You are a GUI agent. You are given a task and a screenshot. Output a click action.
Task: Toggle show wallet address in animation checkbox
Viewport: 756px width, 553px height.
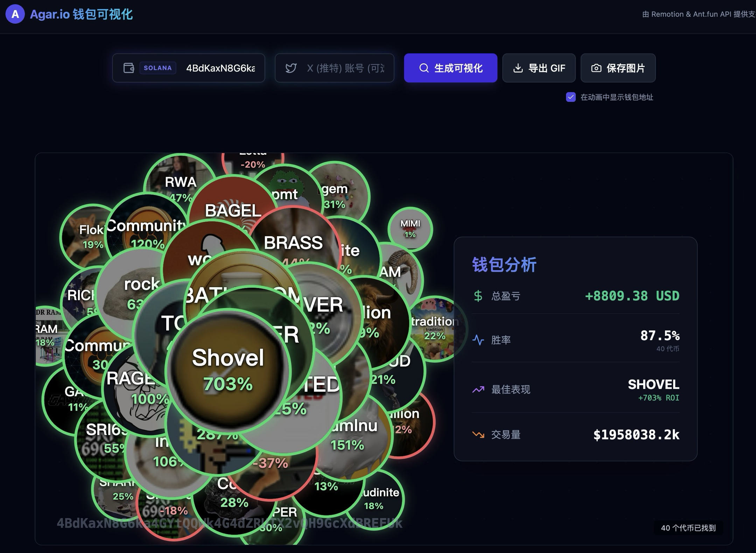click(570, 97)
